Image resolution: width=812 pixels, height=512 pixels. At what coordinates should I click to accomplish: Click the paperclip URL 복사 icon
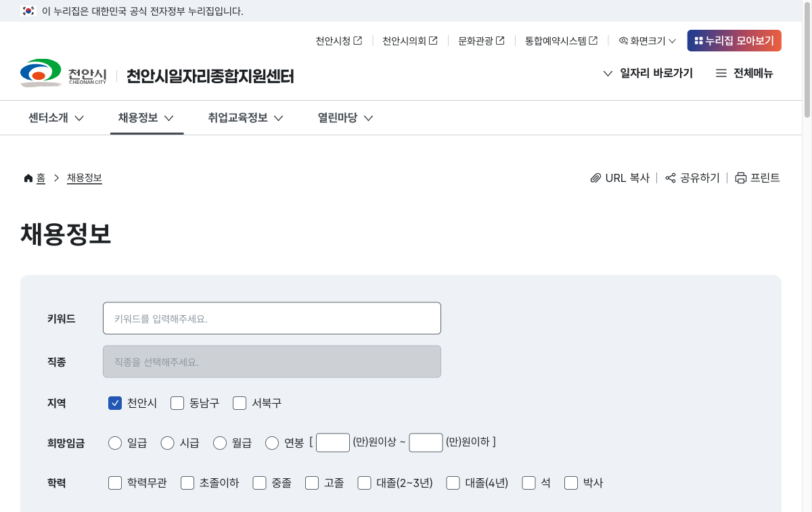595,178
